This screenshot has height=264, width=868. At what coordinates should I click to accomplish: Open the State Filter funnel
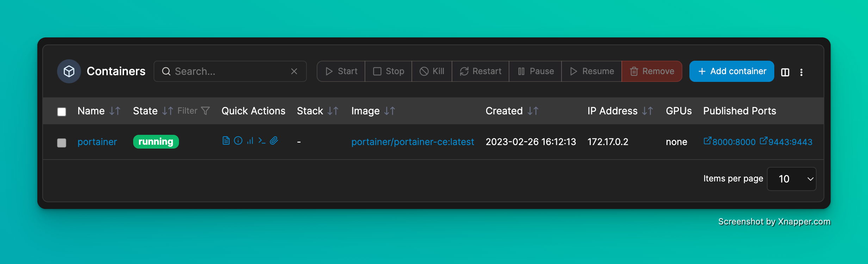tap(194, 111)
